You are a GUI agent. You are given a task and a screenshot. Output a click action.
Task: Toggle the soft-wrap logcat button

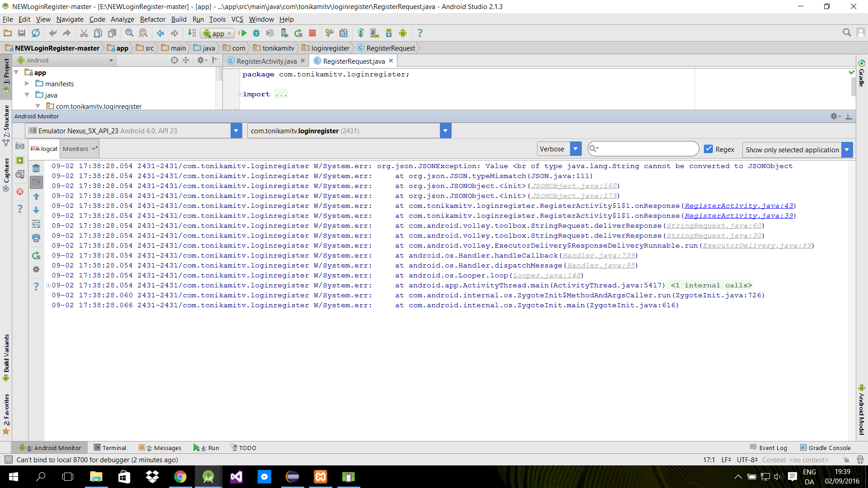36,224
